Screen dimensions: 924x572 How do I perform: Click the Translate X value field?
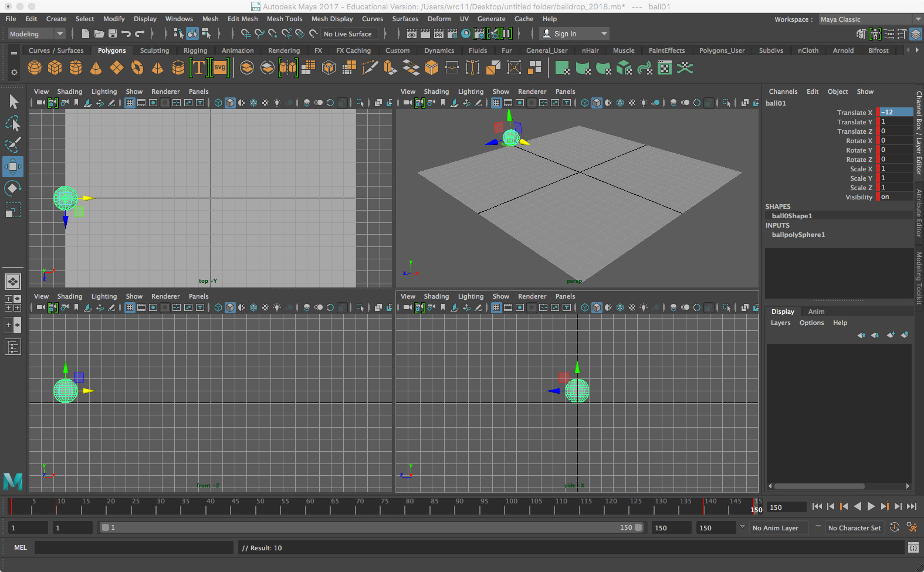[x=895, y=112]
